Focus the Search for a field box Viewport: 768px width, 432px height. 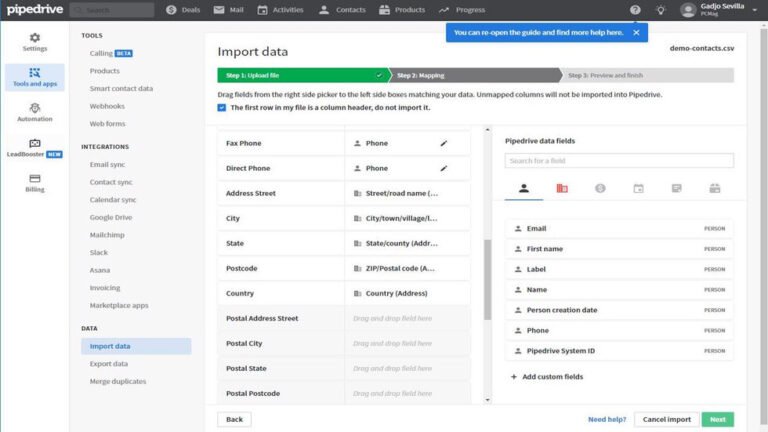coord(619,161)
